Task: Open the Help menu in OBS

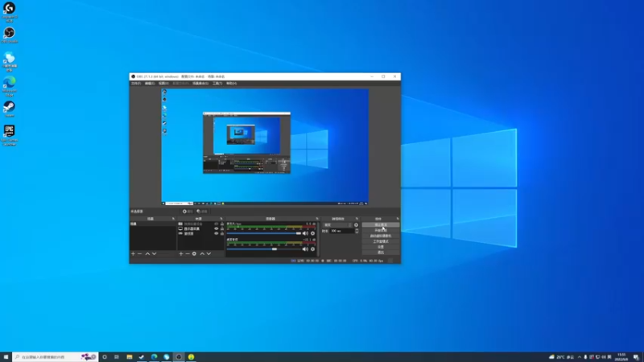Action: [x=231, y=84]
